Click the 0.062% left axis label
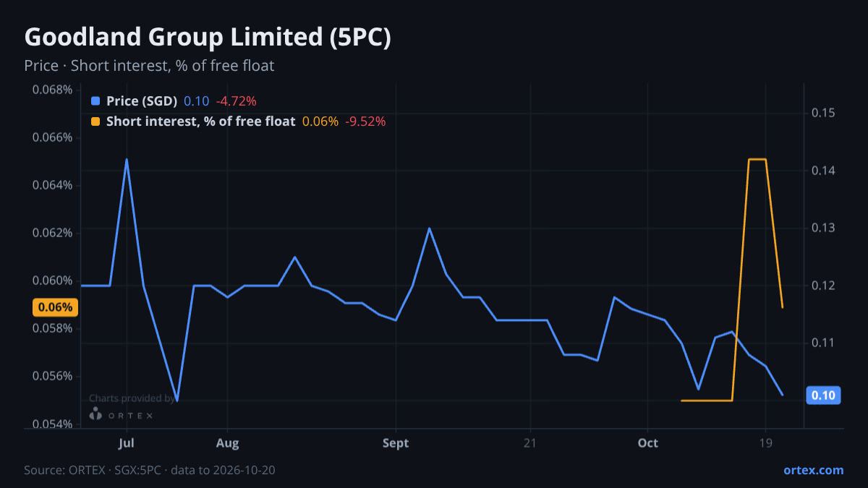 coord(52,233)
